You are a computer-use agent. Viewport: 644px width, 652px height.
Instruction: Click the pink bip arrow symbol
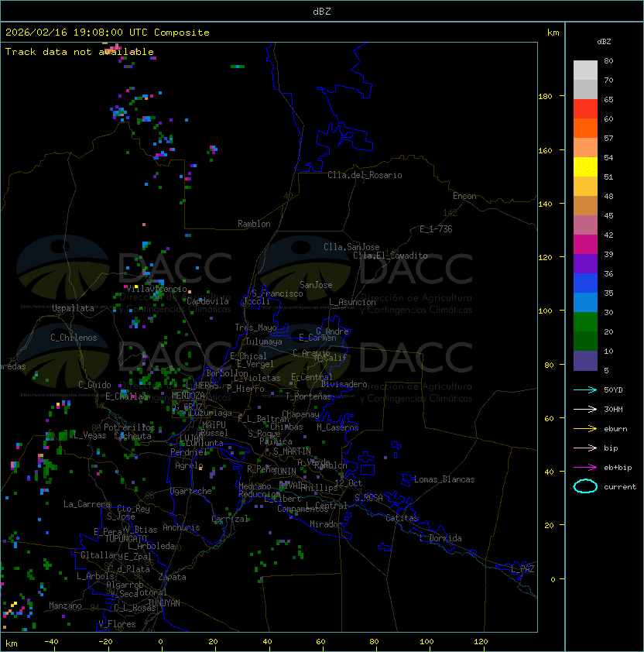585,448
